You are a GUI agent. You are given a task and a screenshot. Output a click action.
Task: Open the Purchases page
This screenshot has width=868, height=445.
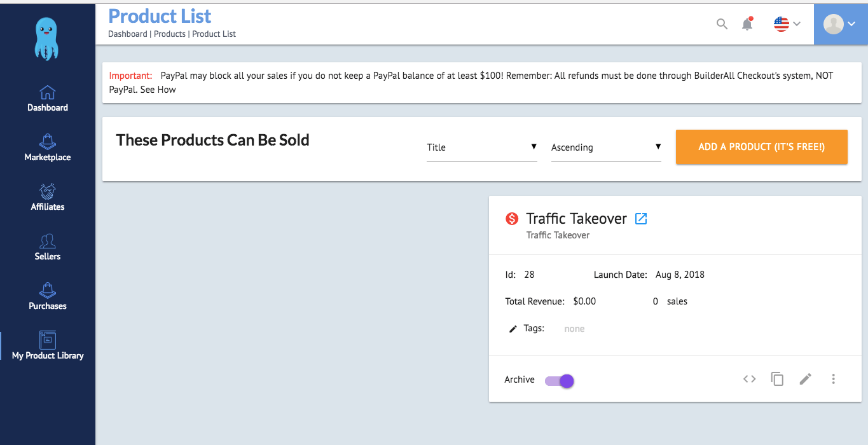[x=48, y=296]
